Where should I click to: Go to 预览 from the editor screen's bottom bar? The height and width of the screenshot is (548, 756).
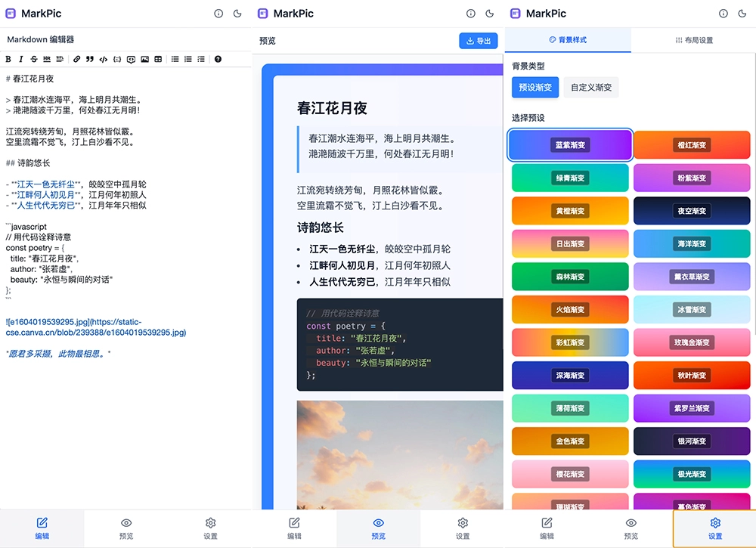[126, 528]
